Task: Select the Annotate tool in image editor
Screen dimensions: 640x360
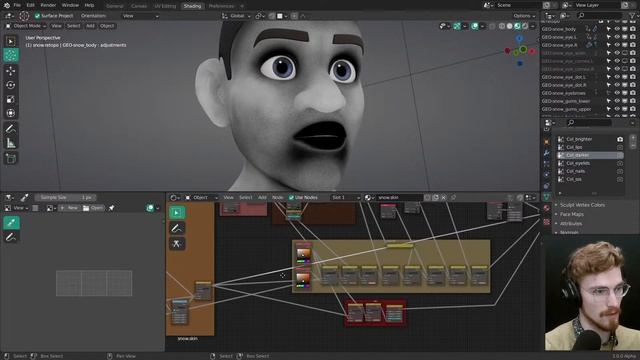Action: [x=11, y=237]
